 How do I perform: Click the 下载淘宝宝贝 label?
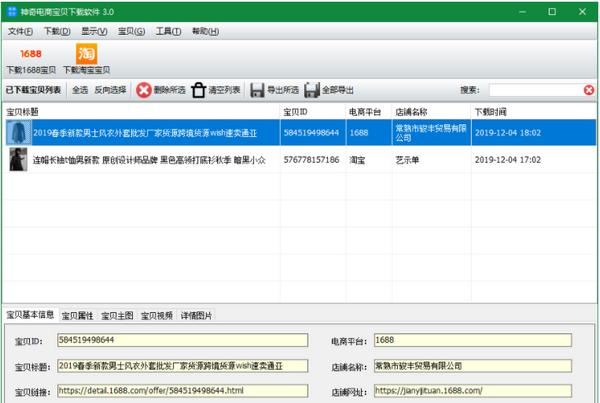[x=86, y=70]
